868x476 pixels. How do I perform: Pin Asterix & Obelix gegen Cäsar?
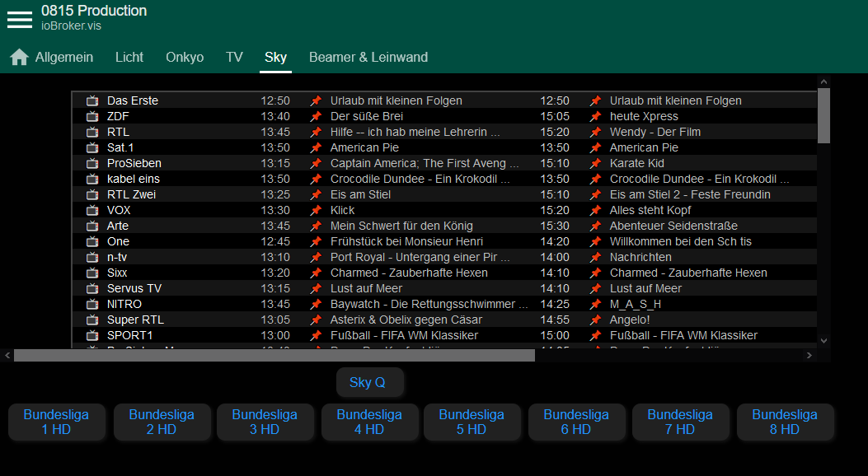coord(316,320)
